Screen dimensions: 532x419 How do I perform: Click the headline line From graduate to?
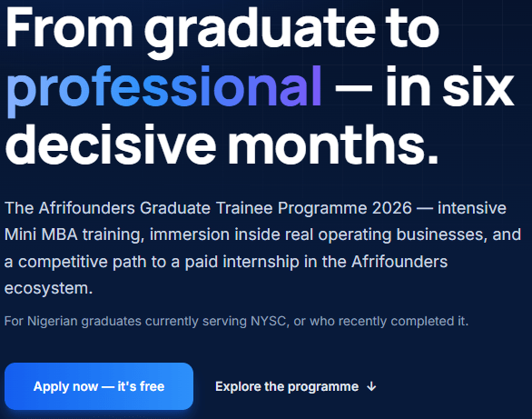[x=222, y=29]
